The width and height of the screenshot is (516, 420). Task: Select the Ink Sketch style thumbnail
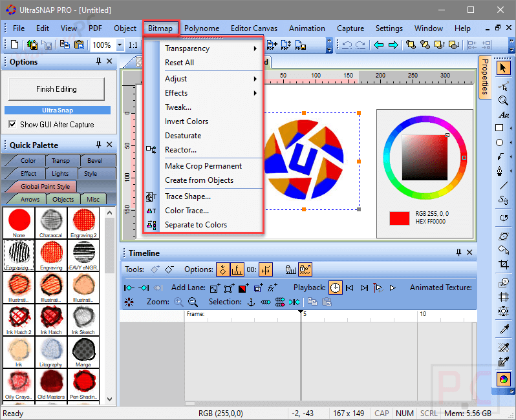click(83, 319)
